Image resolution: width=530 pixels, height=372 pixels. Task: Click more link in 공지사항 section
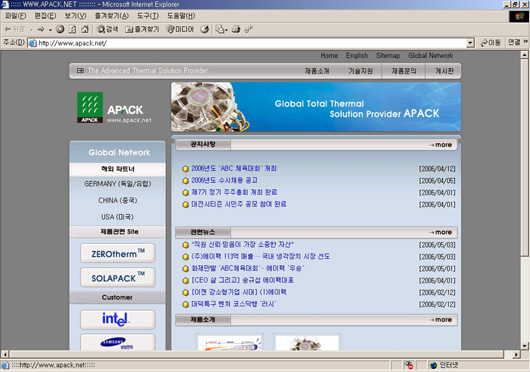(441, 145)
